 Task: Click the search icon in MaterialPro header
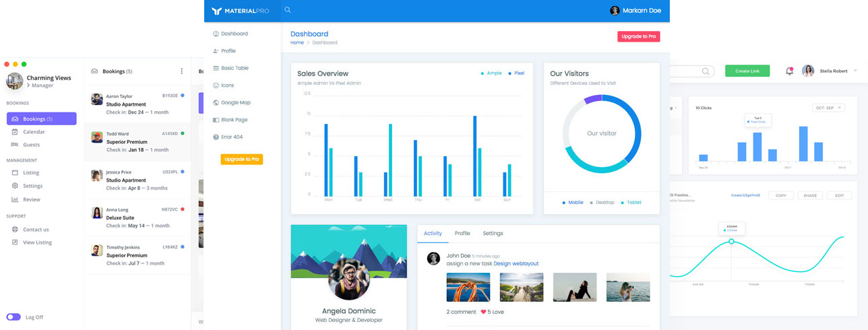coord(288,10)
